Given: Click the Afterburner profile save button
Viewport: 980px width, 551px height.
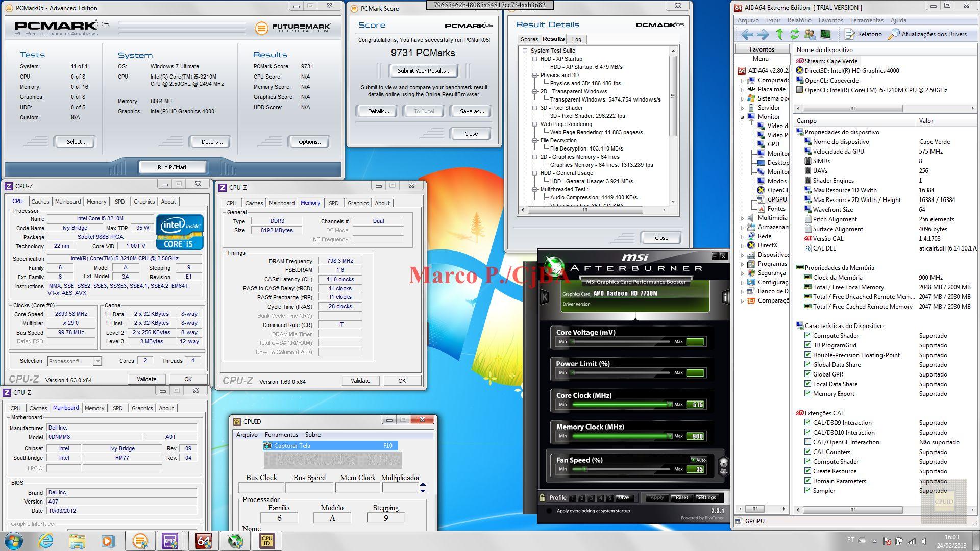Looking at the screenshot, I should click(x=623, y=497).
